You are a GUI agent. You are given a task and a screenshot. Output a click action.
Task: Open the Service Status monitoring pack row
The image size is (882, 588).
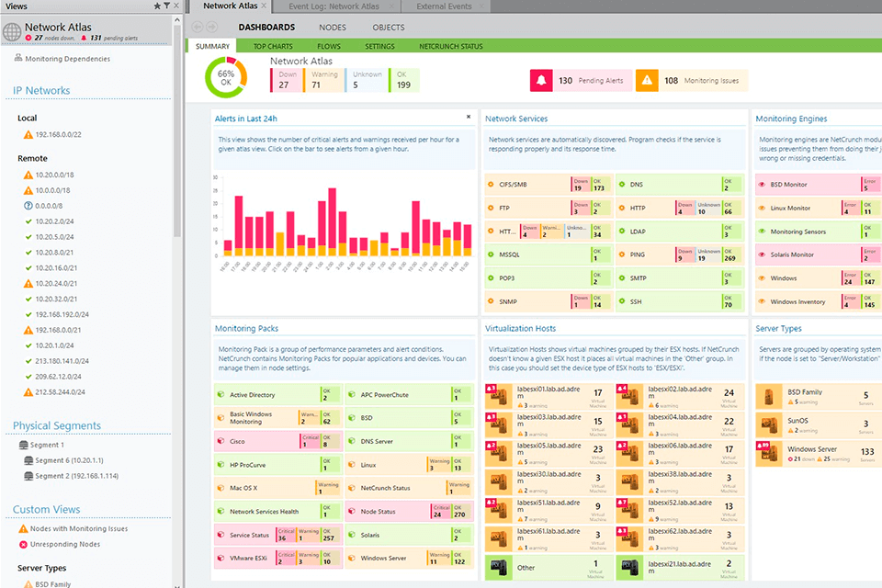[278, 535]
